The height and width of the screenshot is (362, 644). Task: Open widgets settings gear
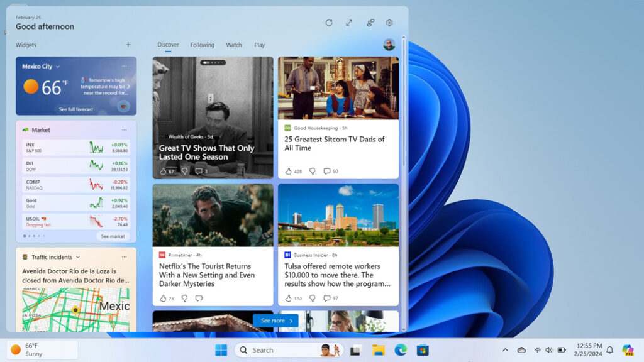click(x=389, y=23)
